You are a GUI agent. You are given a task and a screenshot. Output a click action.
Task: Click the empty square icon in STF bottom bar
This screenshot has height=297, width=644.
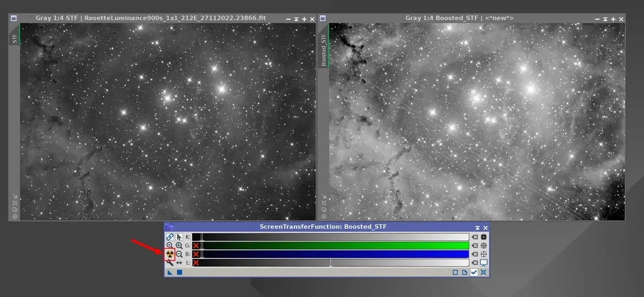(x=455, y=272)
